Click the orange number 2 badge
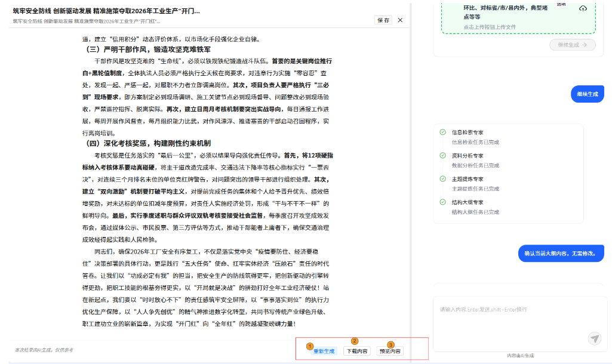Image resolution: width=612 pixels, height=364 pixels. tap(355, 341)
